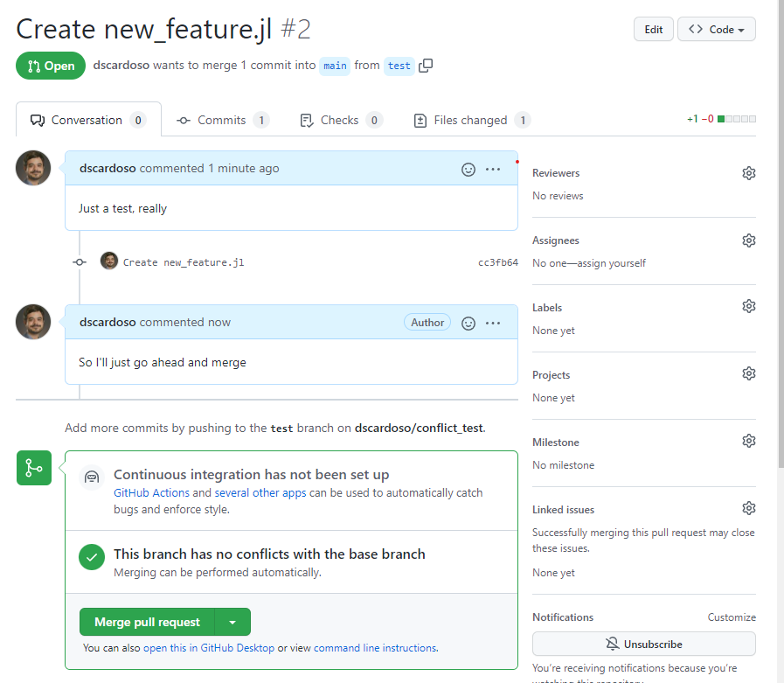Click the diffstat bar indicator
Viewport: 784px width, 683px height.
tap(736, 119)
